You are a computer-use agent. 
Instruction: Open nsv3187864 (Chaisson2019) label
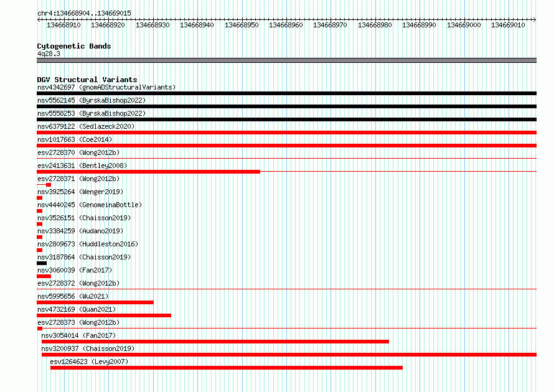[84, 257]
